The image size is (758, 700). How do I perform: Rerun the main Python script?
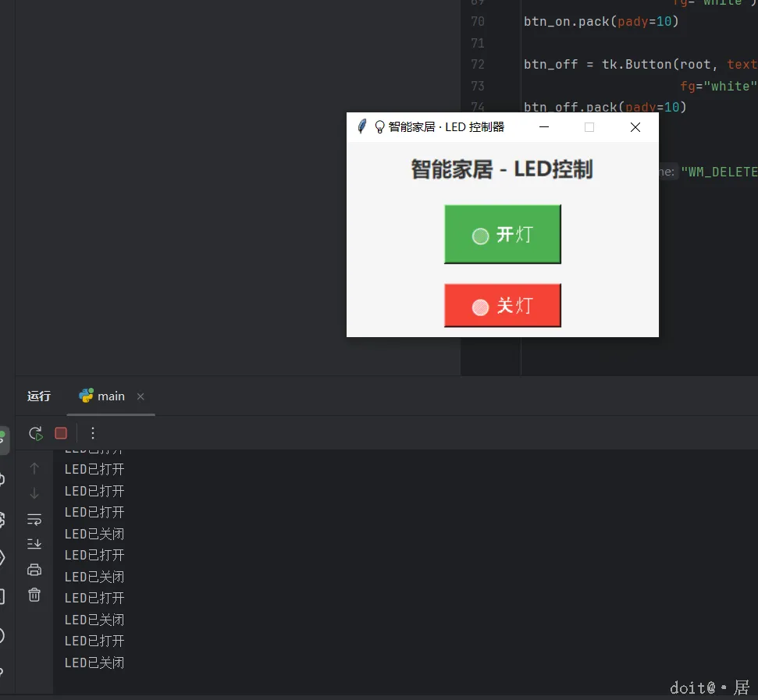tap(36, 433)
